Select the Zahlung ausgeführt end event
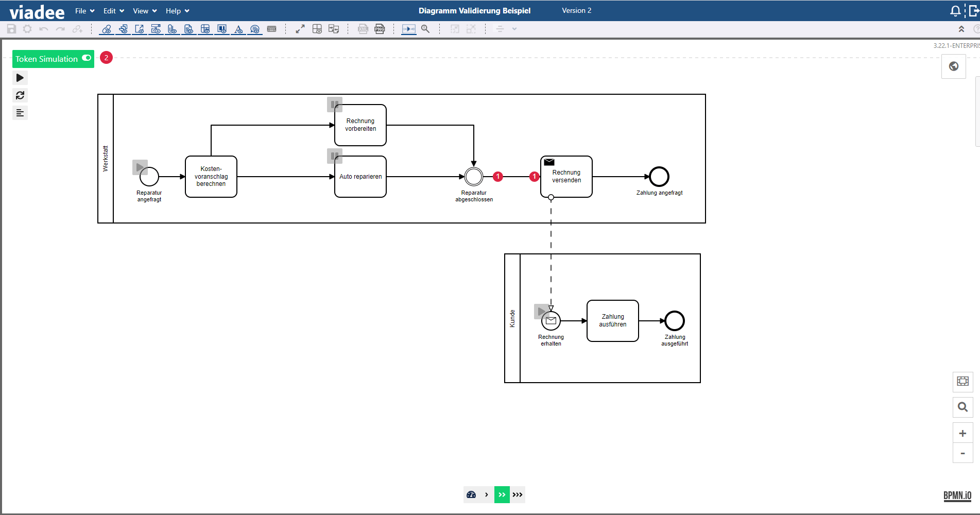This screenshot has width=980, height=515. point(675,321)
